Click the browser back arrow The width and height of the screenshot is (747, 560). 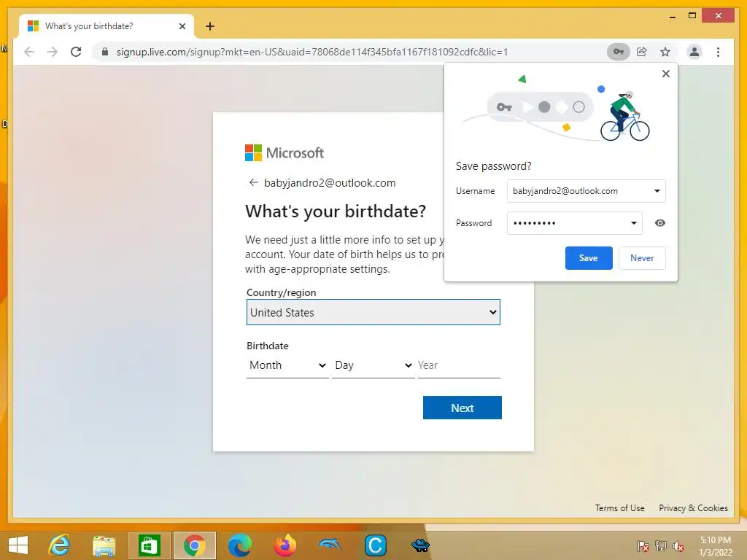click(29, 52)
